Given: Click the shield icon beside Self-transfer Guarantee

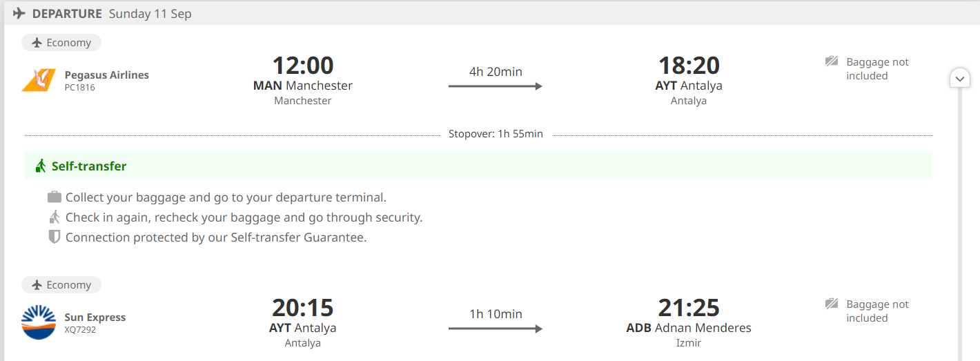Looking at the screenshot, I should pyautogui.click(x=55, y=237).
